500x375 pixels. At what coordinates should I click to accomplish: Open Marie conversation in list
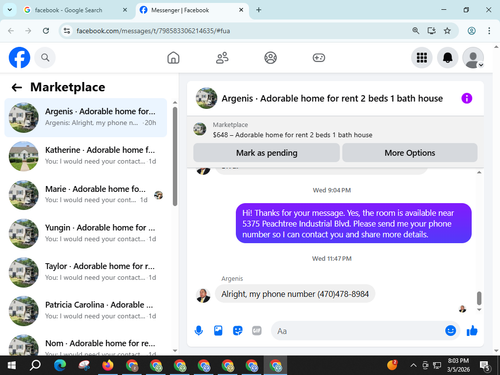point(86,195)
